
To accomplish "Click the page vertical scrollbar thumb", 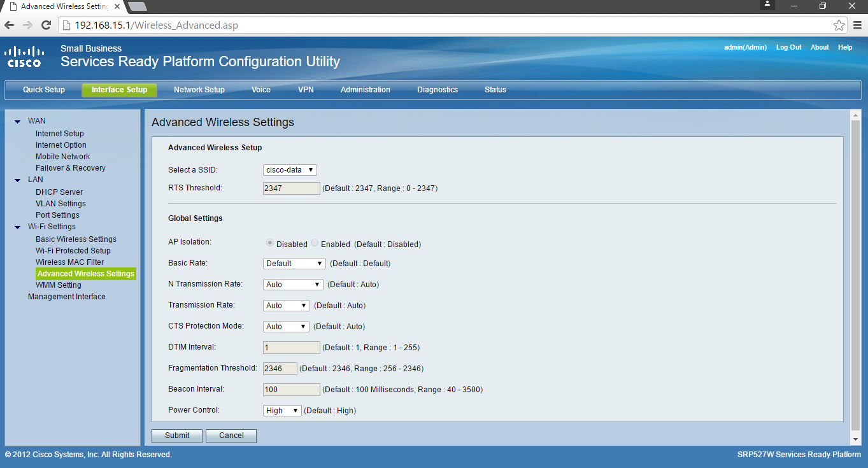I will tap(855, 274).
